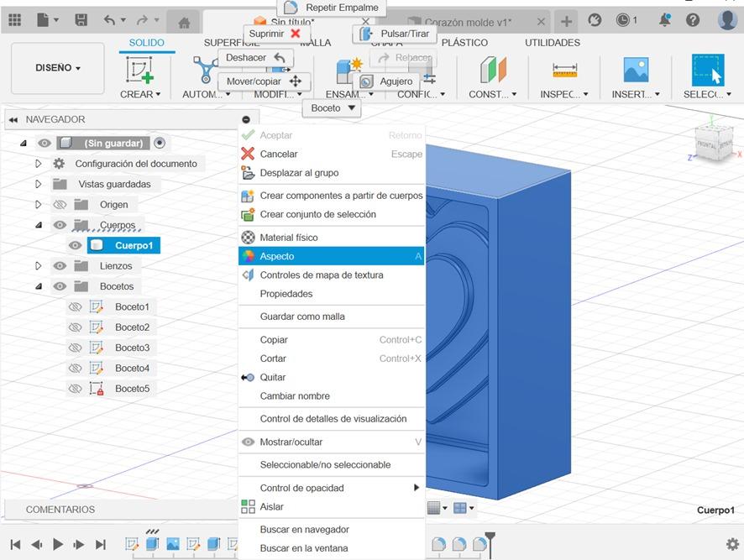Open Control de opacidad submenu
This screenshot has height=560, width=744.
click(331, 488)
